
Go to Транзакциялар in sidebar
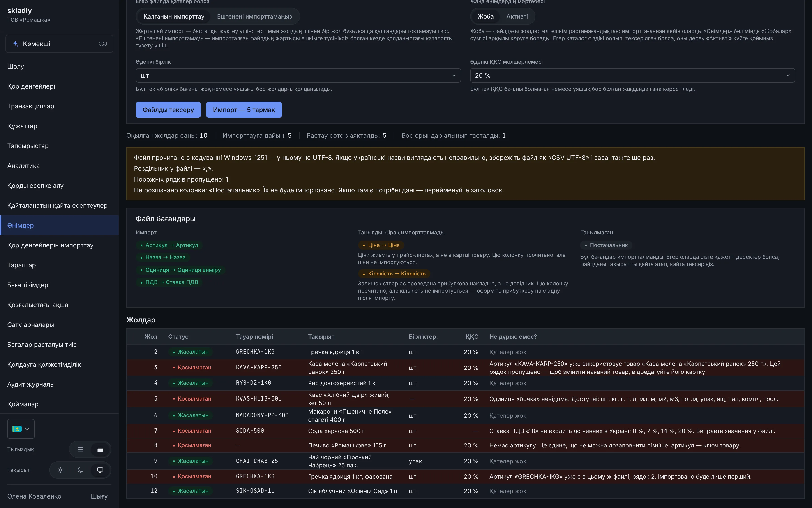[x=59, y=106]
